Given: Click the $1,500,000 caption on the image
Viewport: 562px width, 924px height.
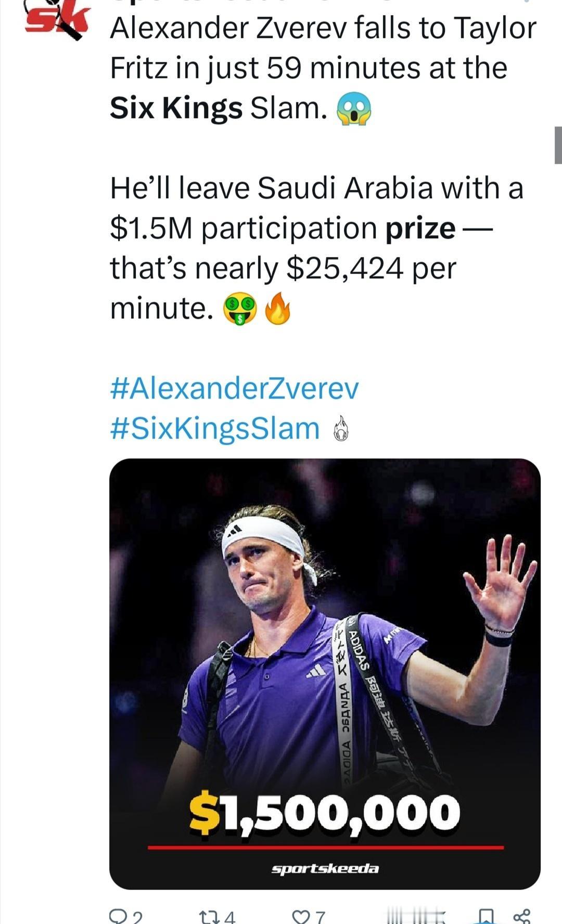Looking at the screenshot, I should [325, 813].
